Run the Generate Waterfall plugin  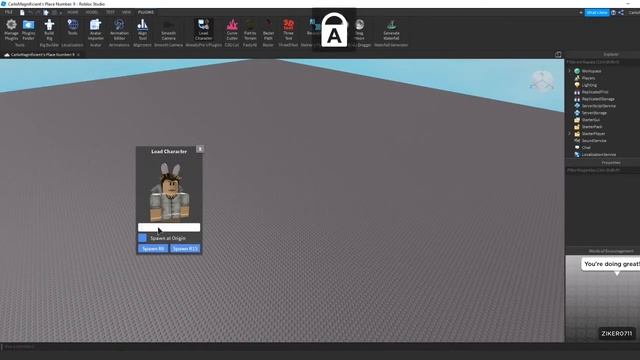coord(391,30)
